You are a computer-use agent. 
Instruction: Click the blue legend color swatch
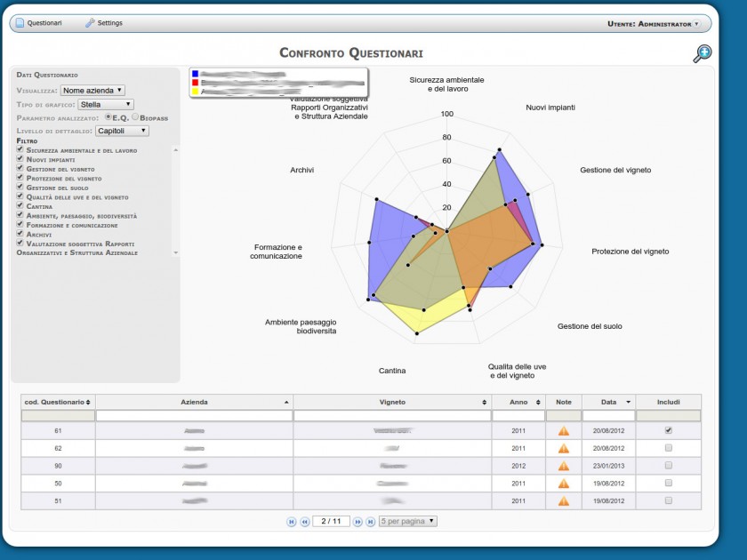[x=196, y=74]
